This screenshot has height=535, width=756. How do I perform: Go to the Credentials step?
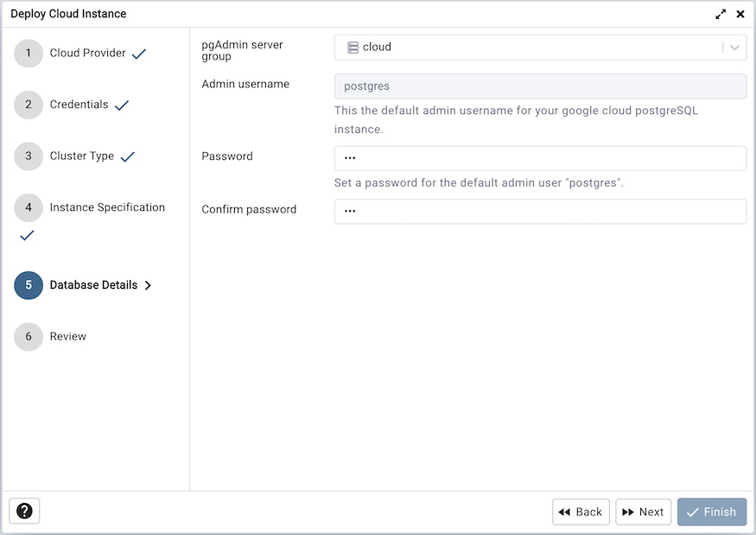pos(29,105)
